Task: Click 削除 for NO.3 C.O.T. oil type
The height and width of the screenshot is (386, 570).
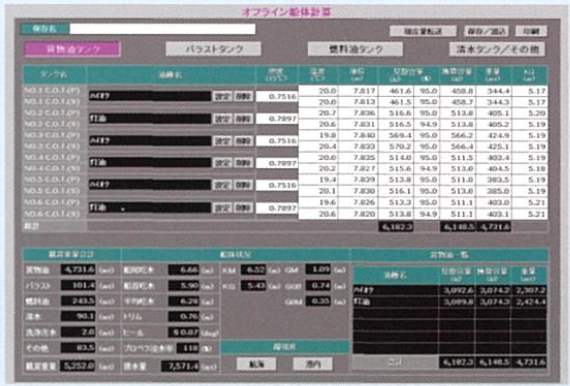Action: 243,141
